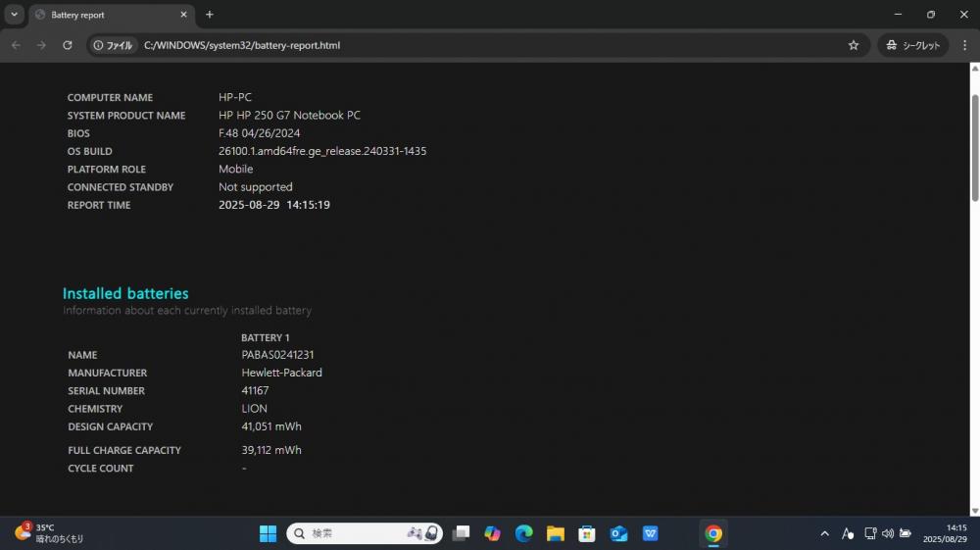Viewport: 980px width, 550px height.
Task: Open Outlook from taskbar
Action: tap(618, 533)
